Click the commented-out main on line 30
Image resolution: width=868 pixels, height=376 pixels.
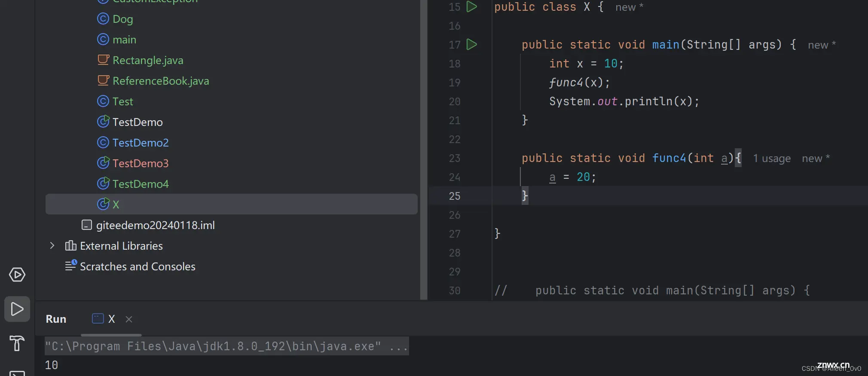point(652,290)
